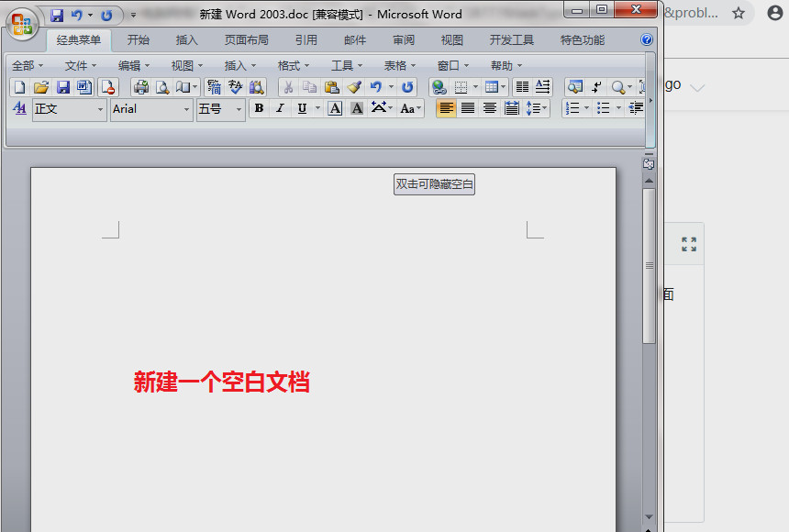Image resolution: width=789 pixels, height=532 pixels.
Task: Toggle bold formatting on selected text
Action: coord(260,107)
